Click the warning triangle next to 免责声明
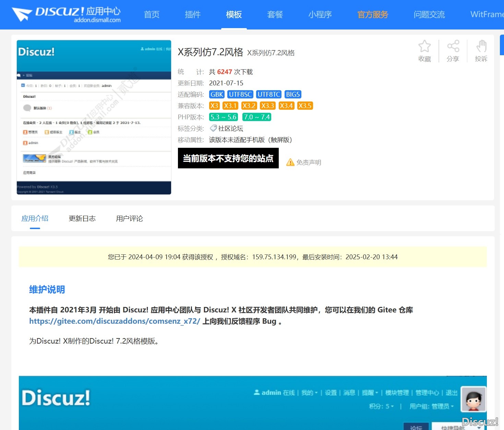The height and width of the screenshot is (430, 504). click(x=290, y=162)
